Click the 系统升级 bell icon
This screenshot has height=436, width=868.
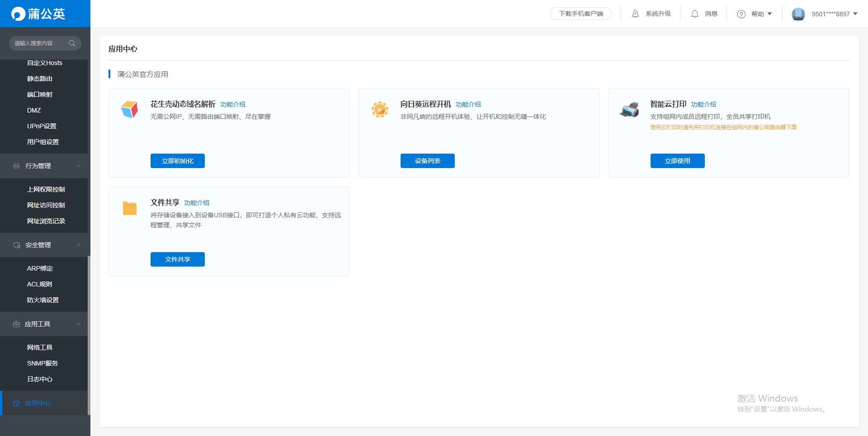point(635,14)
